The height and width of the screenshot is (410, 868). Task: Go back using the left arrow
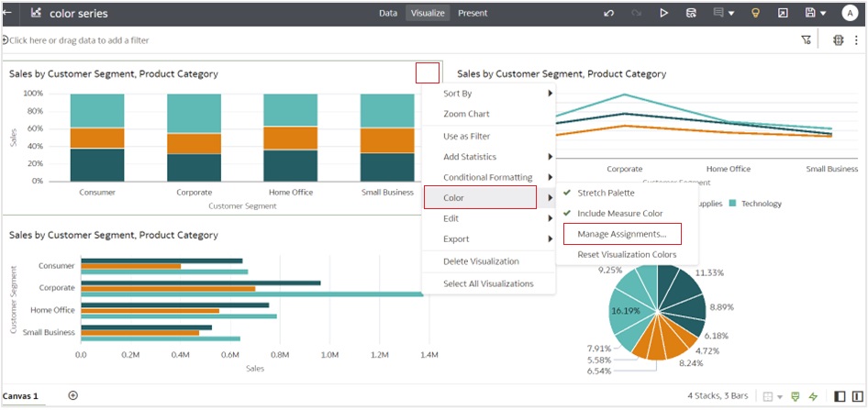click(7, 14)
